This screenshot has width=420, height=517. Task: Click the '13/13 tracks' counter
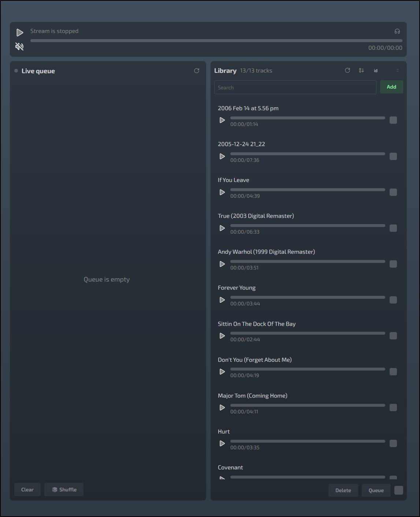click(x=256, y=71)
